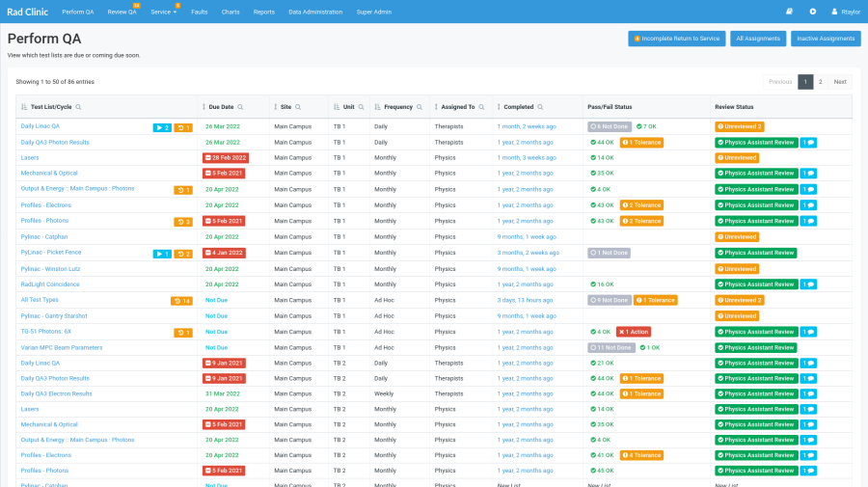
Task: Sort by Due Date using its sort icon
Action: pos(203,107)
